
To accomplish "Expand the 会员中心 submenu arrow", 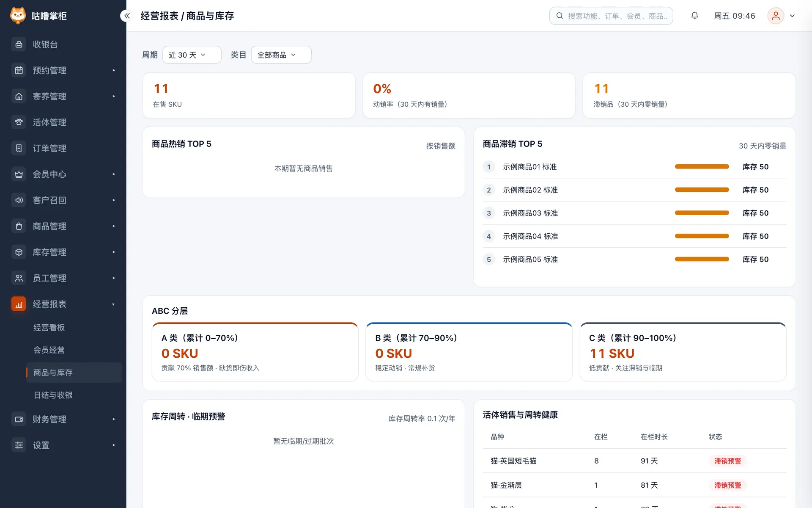I will click(114, 174).
